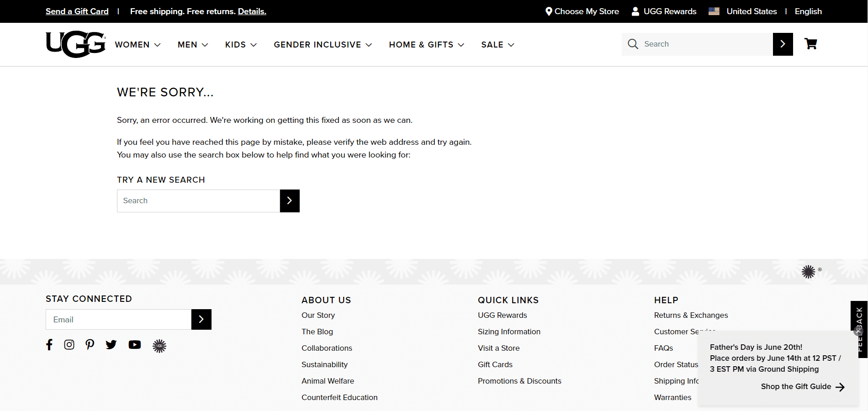Open UGG Rewards under Quick Links

pyautogui.click(x=502, y=315)
